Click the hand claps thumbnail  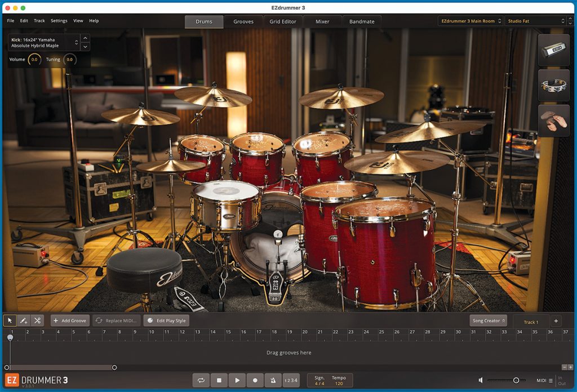coord(553,121)
